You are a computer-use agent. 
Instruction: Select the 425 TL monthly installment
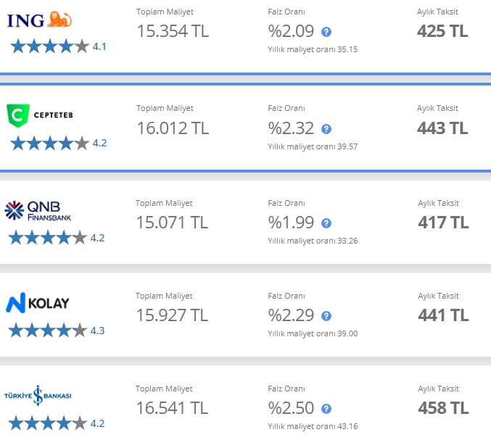click(x=442, y=31)
